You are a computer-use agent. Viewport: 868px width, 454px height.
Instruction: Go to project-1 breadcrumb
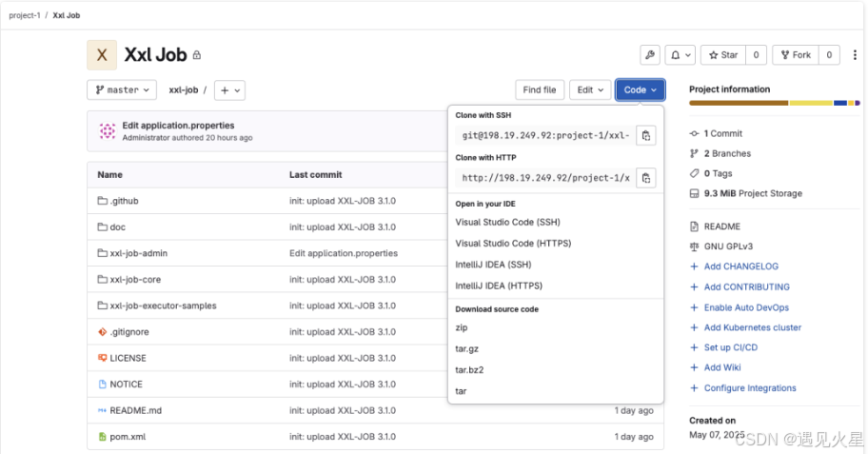click(x=25, y=15)
